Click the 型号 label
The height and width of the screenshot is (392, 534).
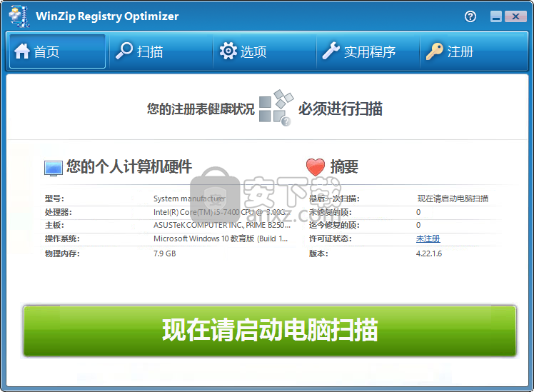coord(54,198)
